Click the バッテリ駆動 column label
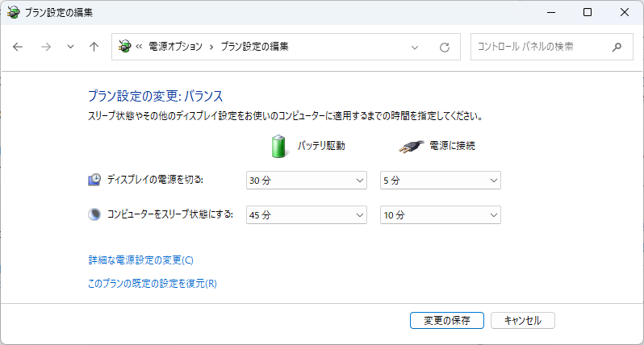 pyautogui.click(x=321, y=146)
